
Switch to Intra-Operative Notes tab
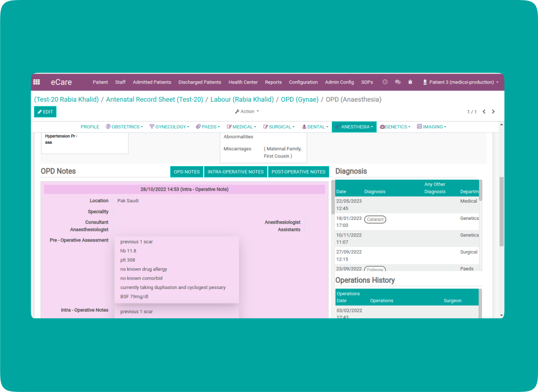[235, 172]
